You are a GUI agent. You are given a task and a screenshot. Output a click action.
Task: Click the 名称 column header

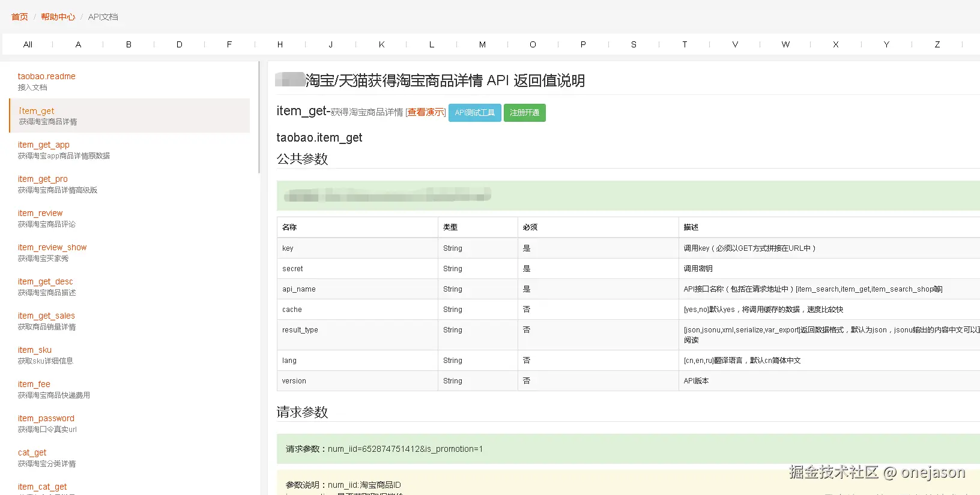[x=357, y=227]
